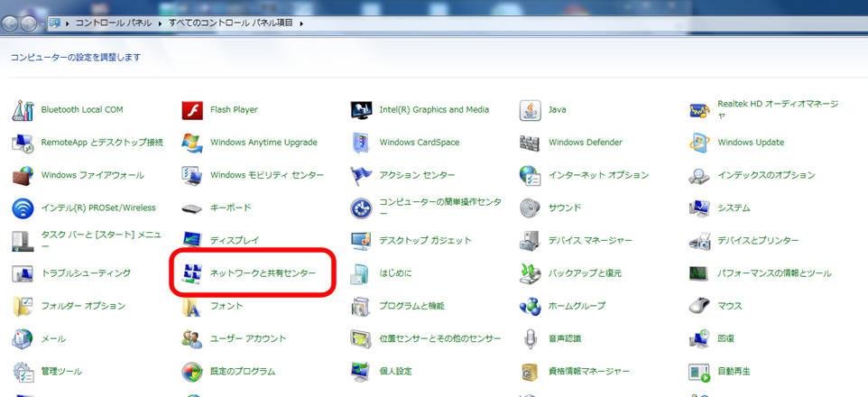Viewport: 868px width, 397px height.
Task: Open Realtek HD オーディオマネージャ icon
Action: coord(699,110)
